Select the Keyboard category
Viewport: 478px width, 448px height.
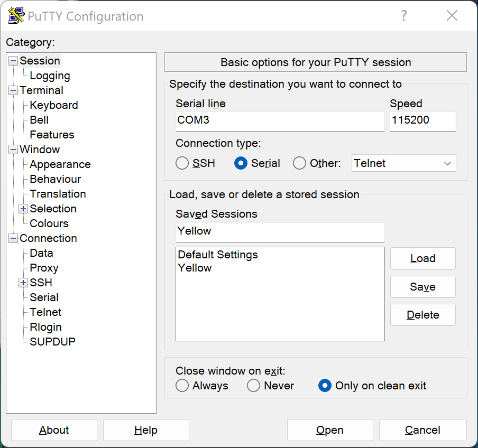(x=53, y=105)
